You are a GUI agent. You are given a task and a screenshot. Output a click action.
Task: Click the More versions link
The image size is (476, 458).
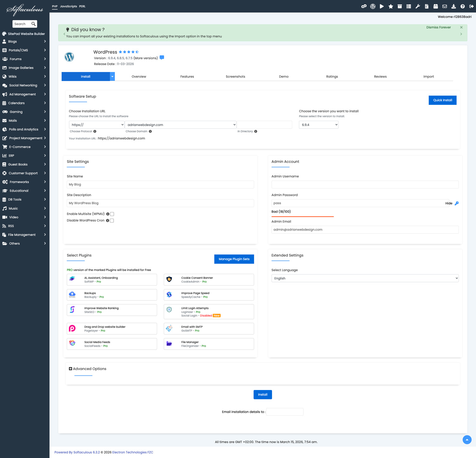point(146,58)
